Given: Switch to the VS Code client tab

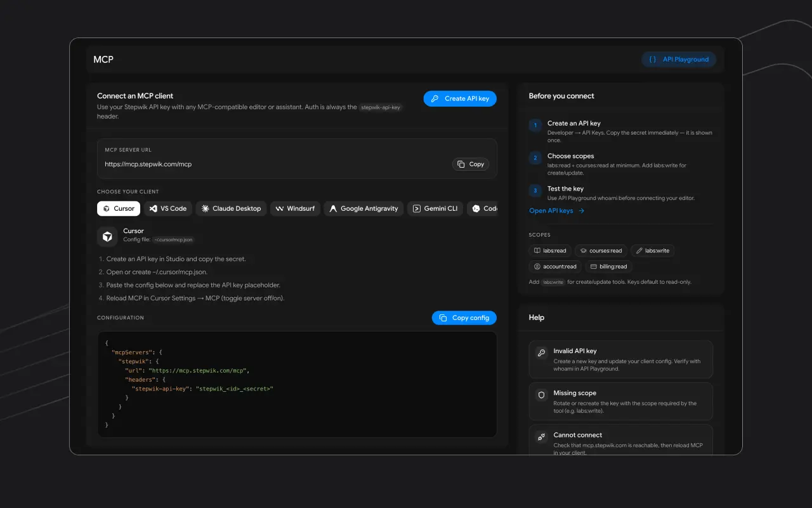Looking at the screenshot, I should [168, 208].
